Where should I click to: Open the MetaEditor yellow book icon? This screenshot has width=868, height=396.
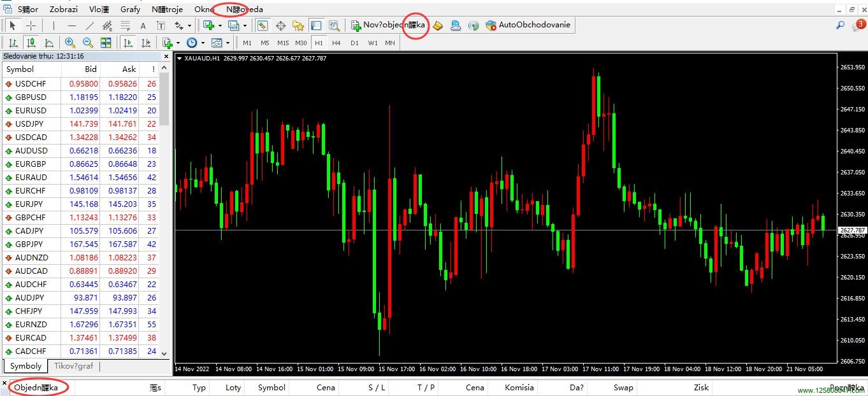point(438,25)
